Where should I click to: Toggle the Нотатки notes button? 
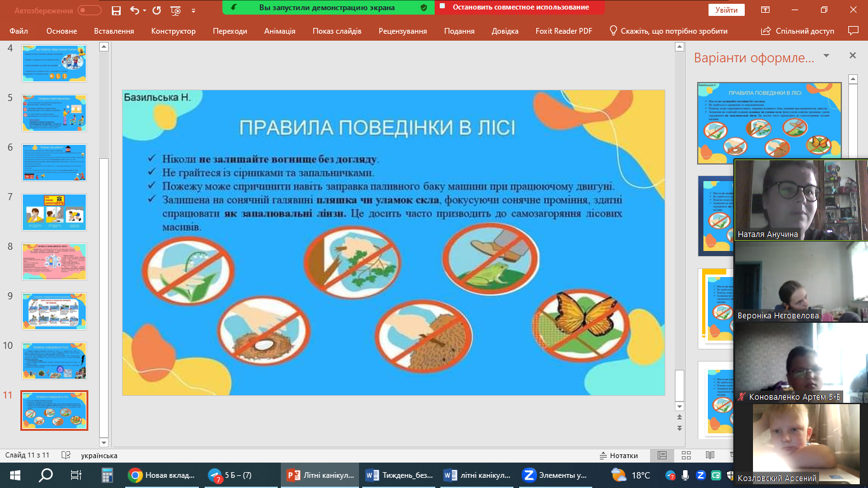pos(619,456)
